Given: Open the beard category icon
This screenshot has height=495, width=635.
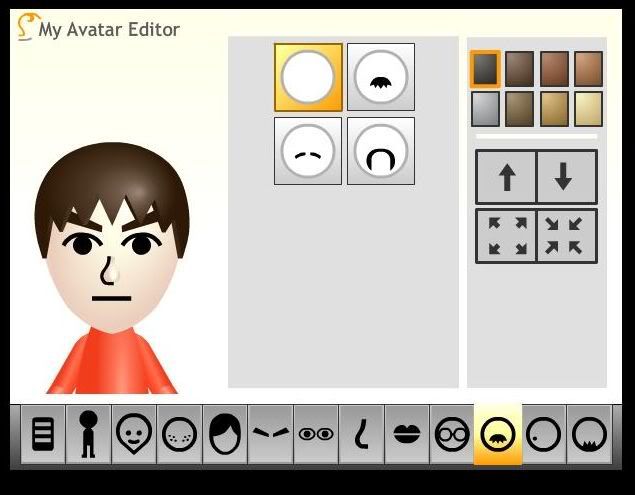Looking at the screenshot, I should (589, 435).
